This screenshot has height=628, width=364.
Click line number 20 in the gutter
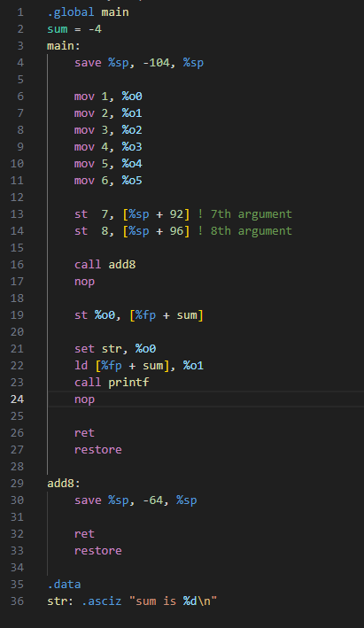point(17,332)
